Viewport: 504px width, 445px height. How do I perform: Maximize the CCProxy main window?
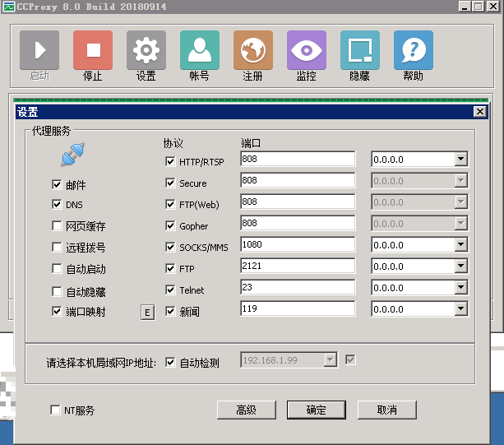479,6
